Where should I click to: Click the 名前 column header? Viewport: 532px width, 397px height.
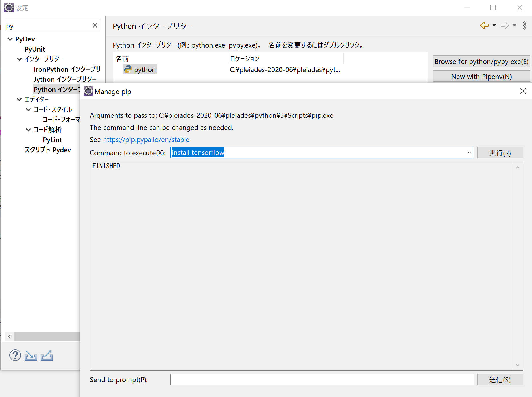171,59
